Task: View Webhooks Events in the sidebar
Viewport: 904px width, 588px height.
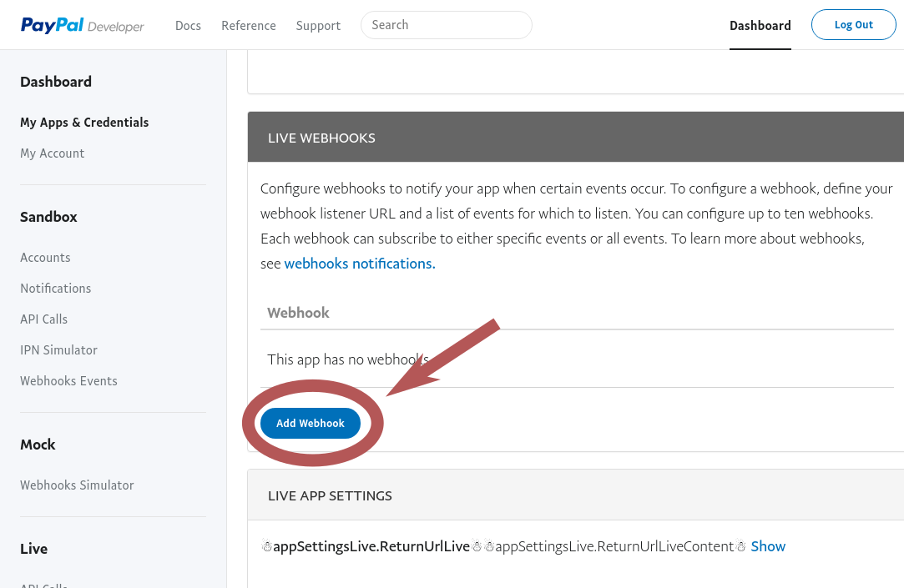Action: 68,381
